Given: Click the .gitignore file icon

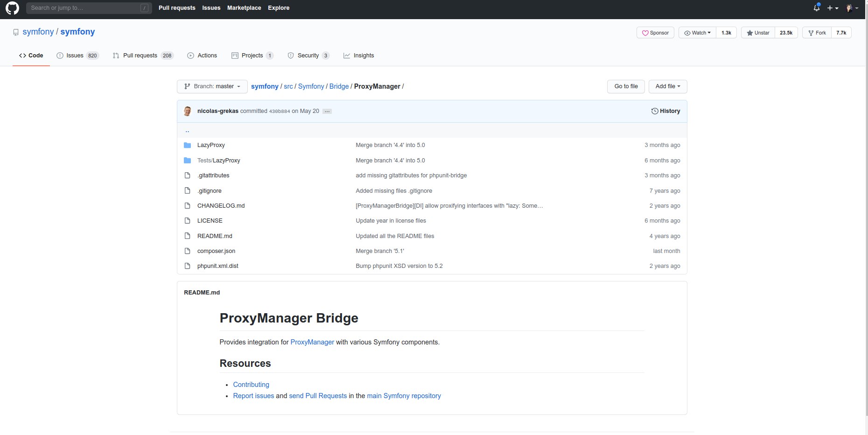Looking at the screenshot, I should (x=188, y=190).
